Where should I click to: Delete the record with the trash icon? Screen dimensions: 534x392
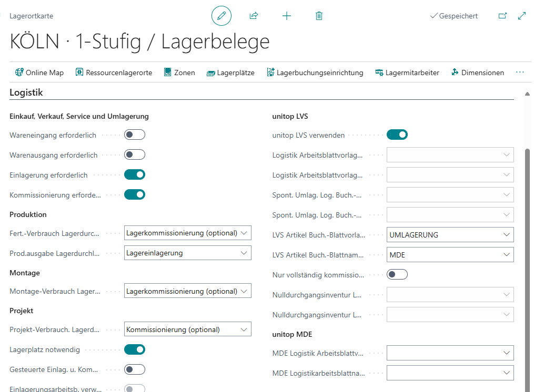coord(318,15)
